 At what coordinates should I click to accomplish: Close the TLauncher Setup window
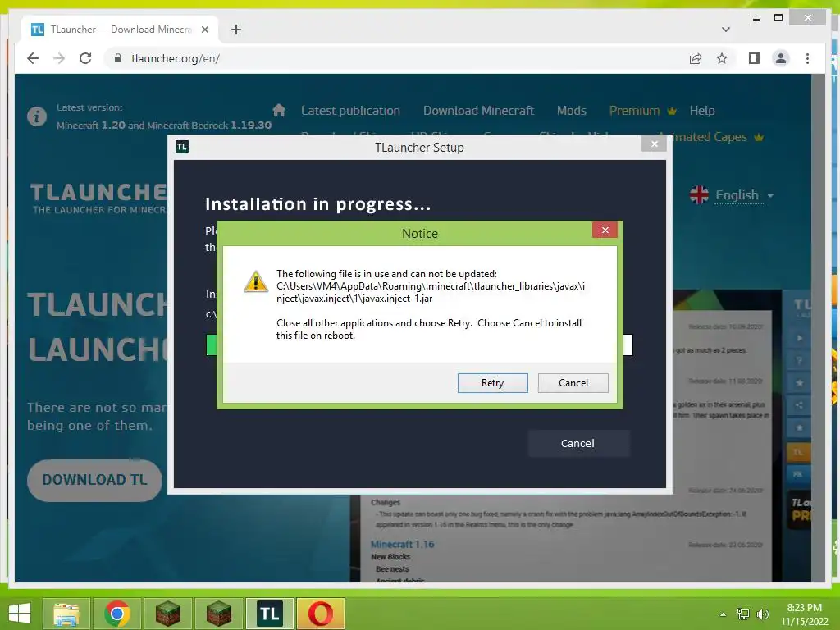click(654, 144)
